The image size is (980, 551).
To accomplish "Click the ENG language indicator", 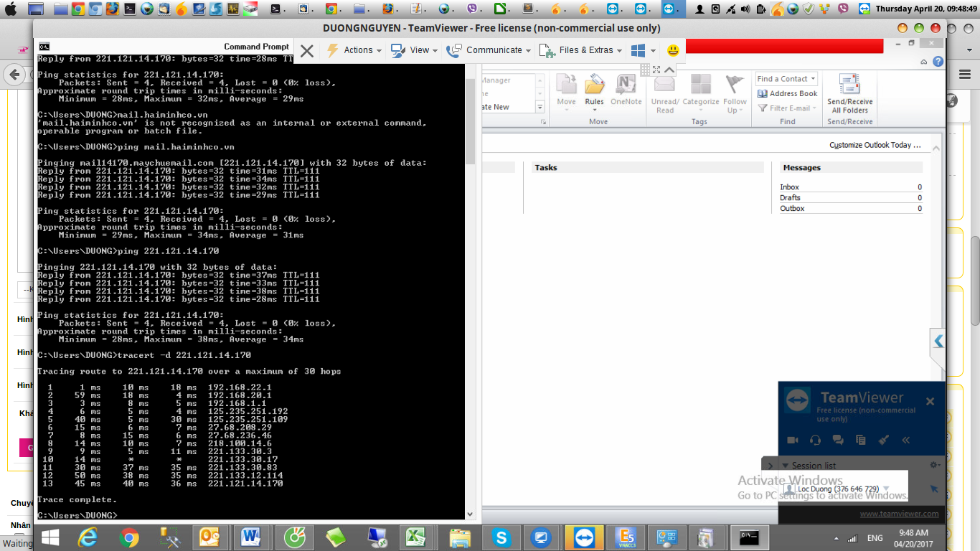I will pyautogui.click(x=875, y=538).
